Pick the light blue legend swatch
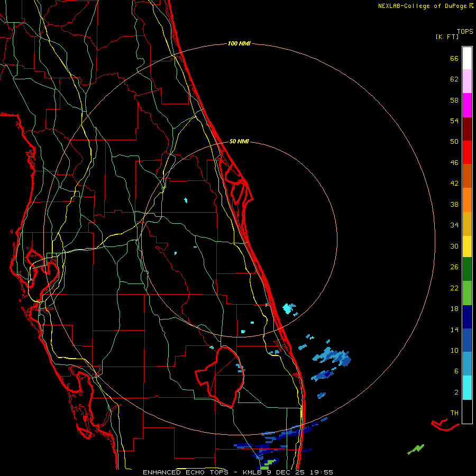 (467, 364)
